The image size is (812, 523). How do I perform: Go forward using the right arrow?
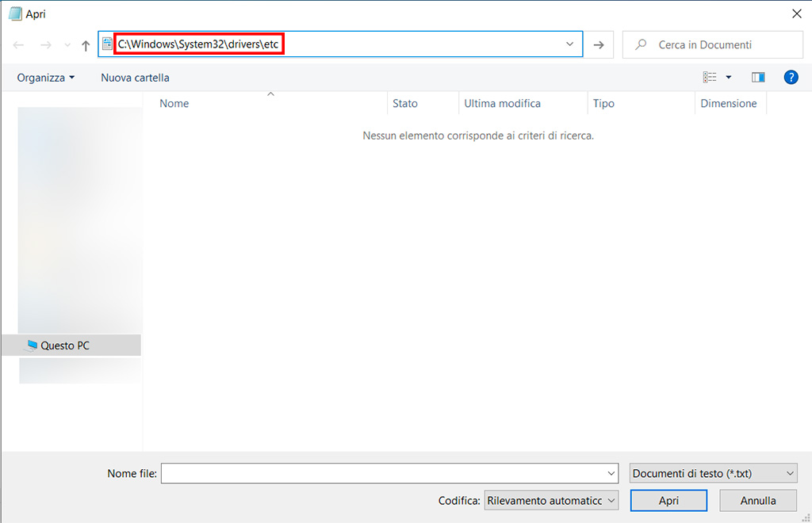pos(46,45)
